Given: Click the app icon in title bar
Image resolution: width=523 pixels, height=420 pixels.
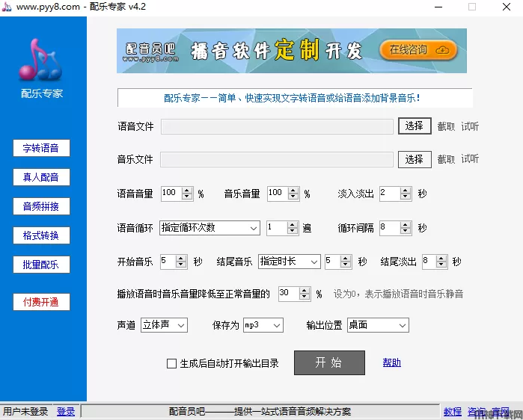Looking at the screenshot, I should (7, 7).
